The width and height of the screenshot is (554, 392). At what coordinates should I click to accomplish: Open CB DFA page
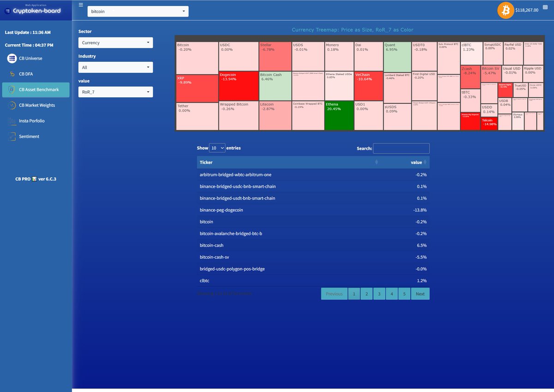coord(36,74)
